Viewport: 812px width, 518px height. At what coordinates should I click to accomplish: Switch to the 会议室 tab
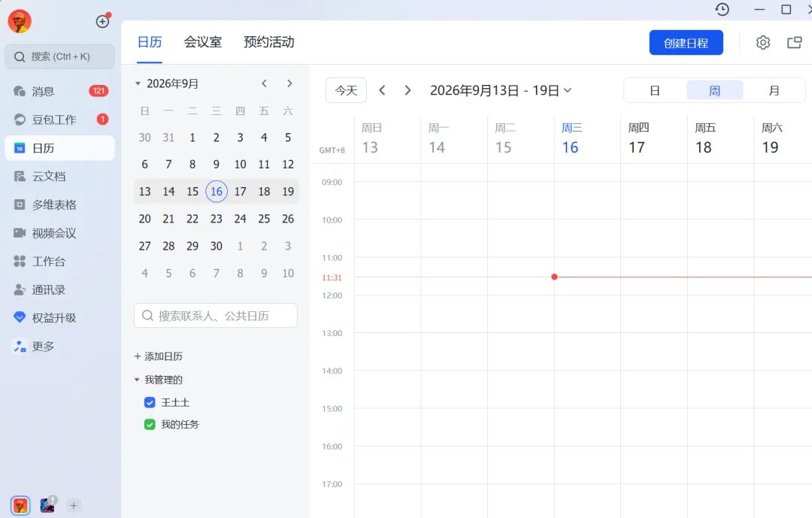point(202,42)
